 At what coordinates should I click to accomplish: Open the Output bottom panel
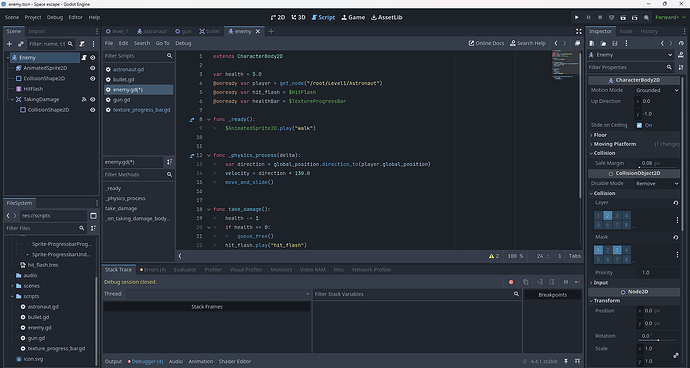(x=113, y=361)
